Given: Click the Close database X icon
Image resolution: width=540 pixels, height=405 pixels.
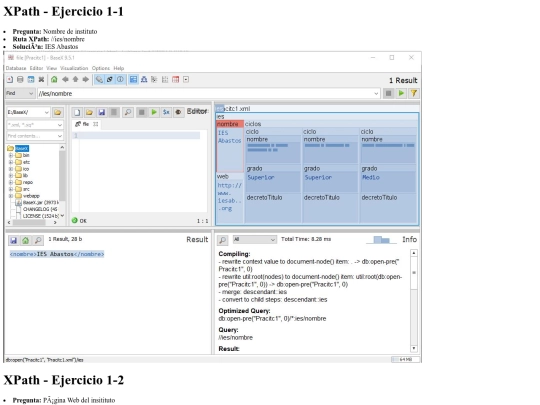Looking at the screenshot, I should [x=41, y=80].
